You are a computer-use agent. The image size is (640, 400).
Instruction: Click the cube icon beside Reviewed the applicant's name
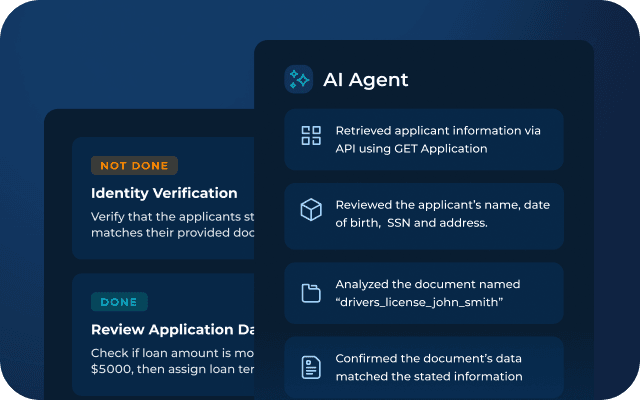click(x=311, y=210)
